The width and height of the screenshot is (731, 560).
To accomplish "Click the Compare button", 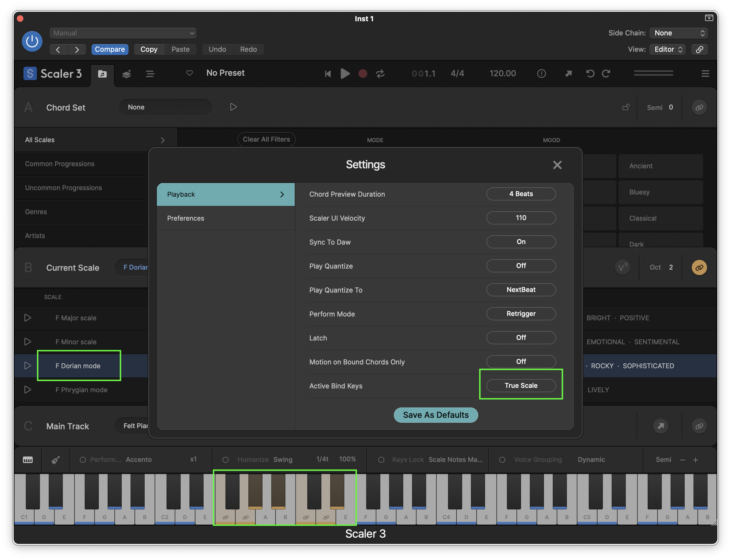I will [x=110, y=49].
